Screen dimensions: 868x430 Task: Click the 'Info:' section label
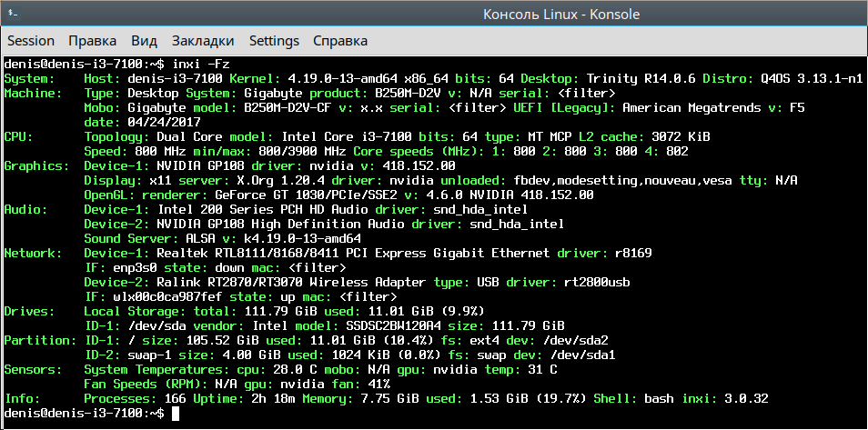[22, 398]
